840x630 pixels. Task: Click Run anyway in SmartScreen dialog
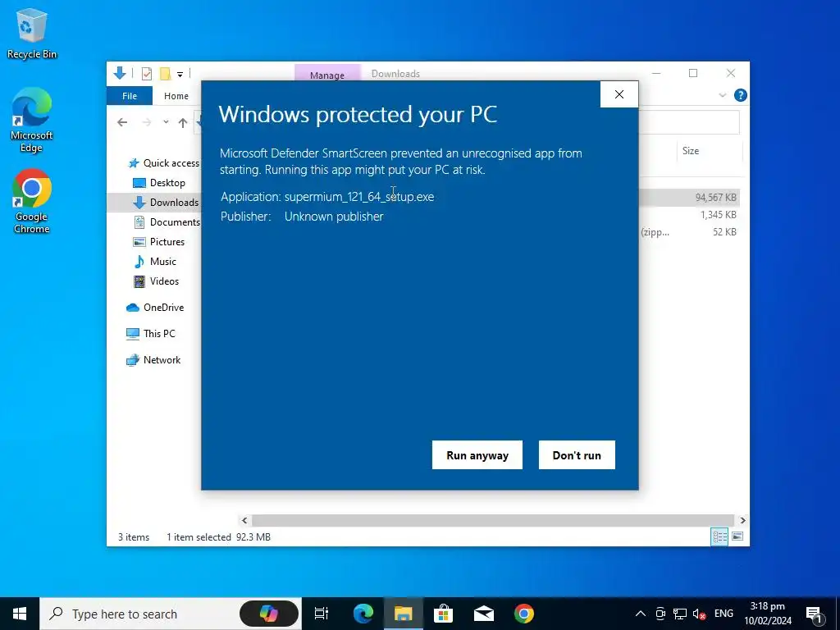pos(477,454)
